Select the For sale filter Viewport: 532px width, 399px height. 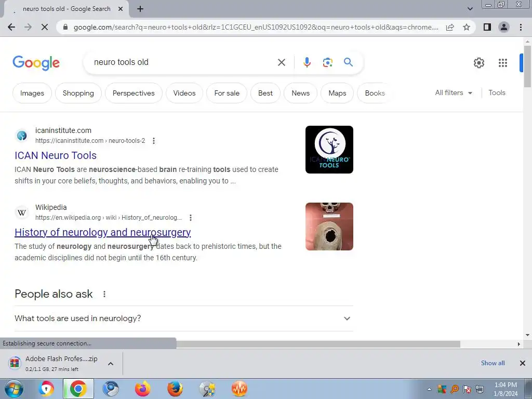[x=227, y=93]
